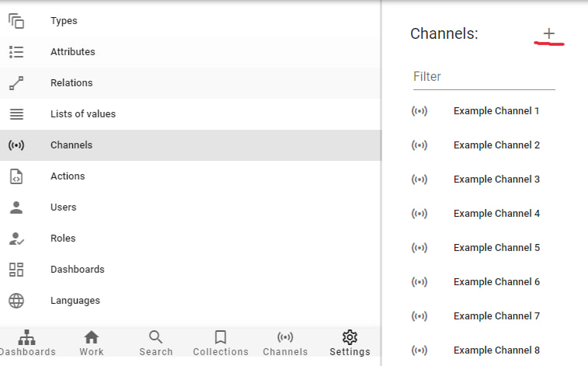Click the Languages globe icon

[16, 301]
